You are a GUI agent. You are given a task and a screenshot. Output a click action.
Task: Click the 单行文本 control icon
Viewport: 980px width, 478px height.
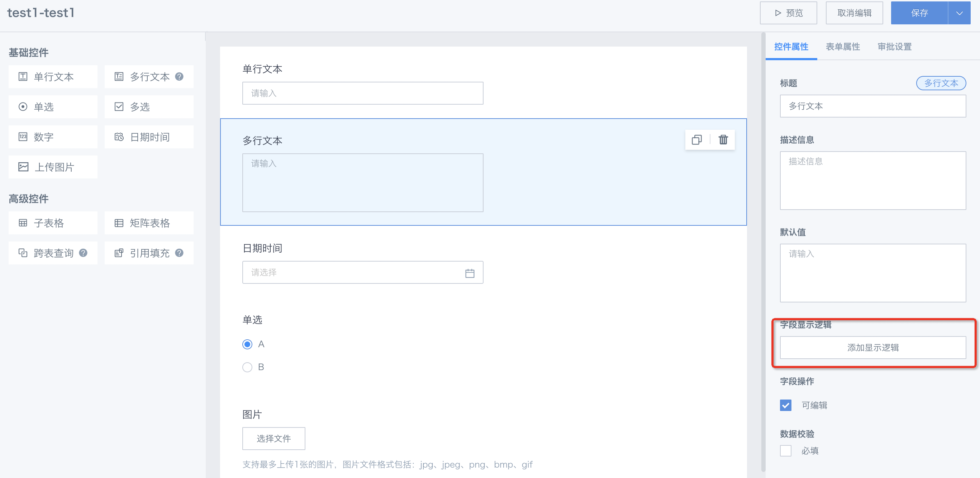click(23, 76)
